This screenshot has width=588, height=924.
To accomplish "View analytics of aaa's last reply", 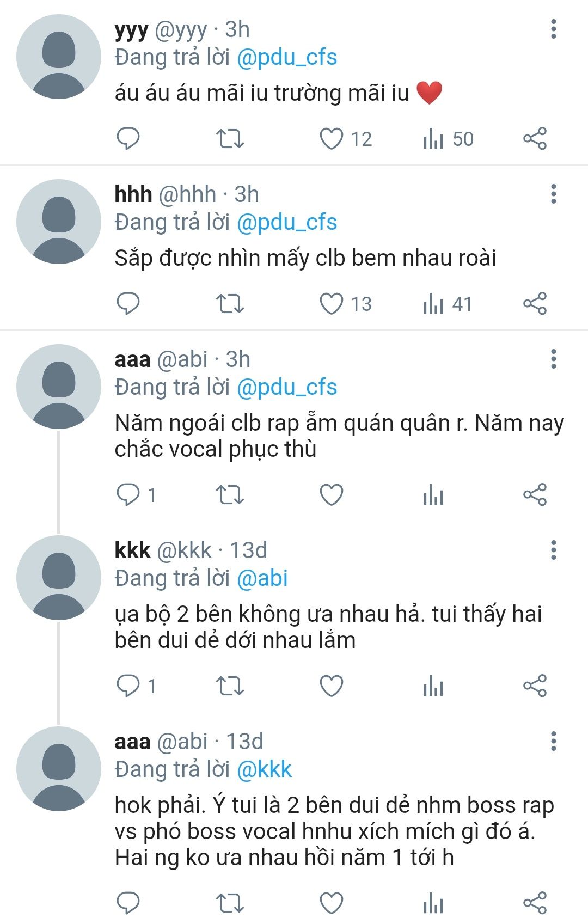I will (433, 902).
